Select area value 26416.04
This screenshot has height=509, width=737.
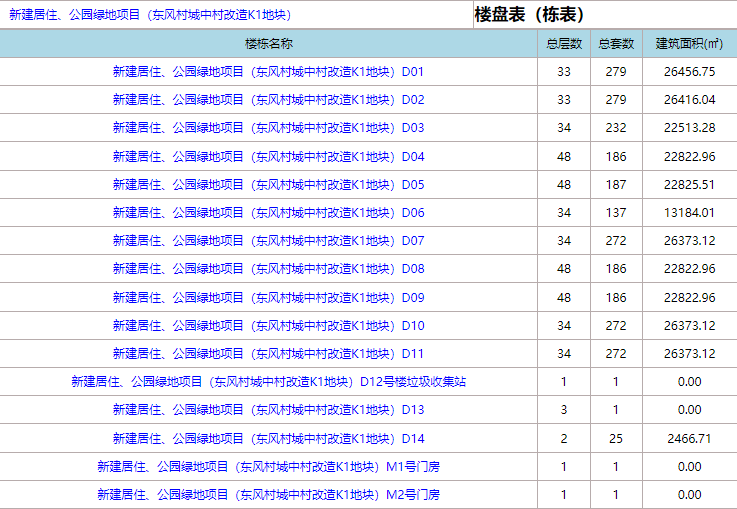[690, 100]
